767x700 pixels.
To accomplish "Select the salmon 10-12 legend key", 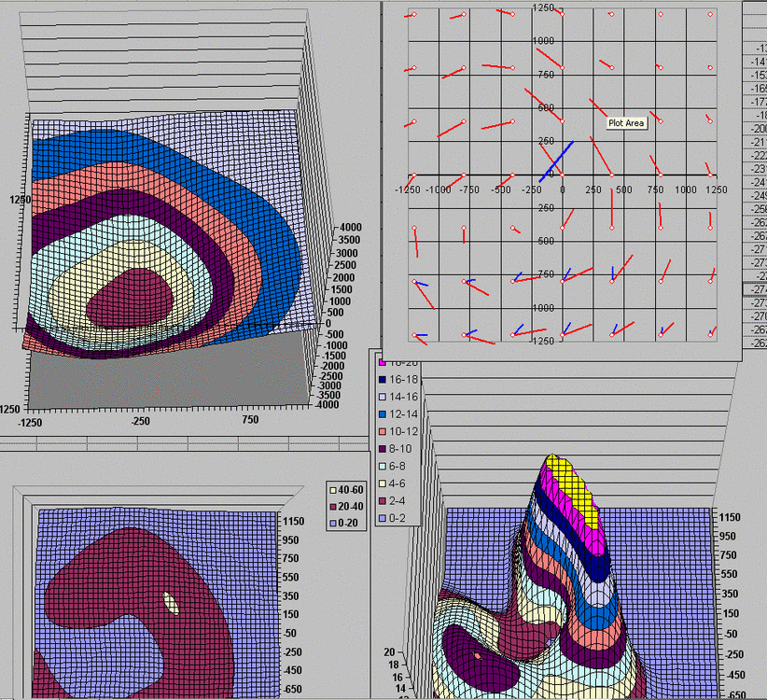I will (382, 431).
